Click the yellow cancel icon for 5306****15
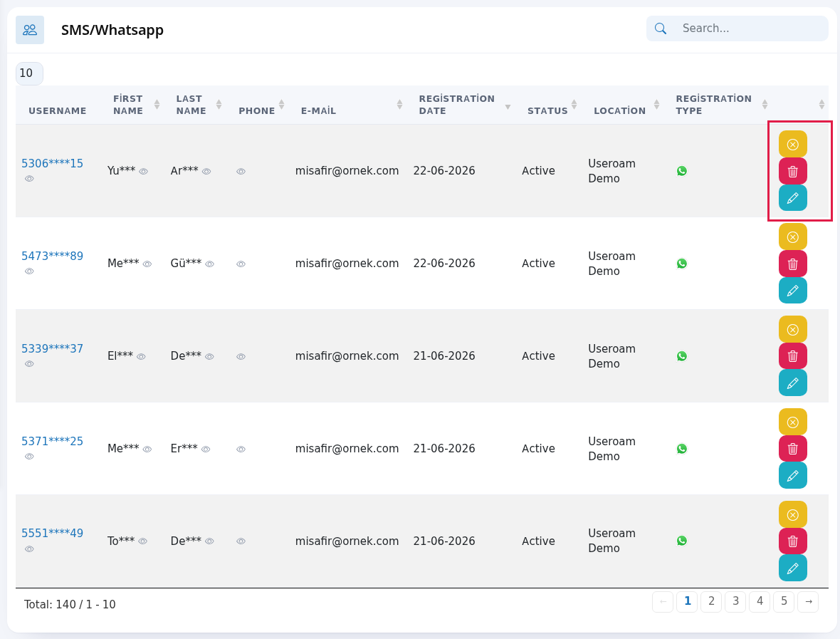The height and width of the screenshot is (639, 840). (793, 144)
